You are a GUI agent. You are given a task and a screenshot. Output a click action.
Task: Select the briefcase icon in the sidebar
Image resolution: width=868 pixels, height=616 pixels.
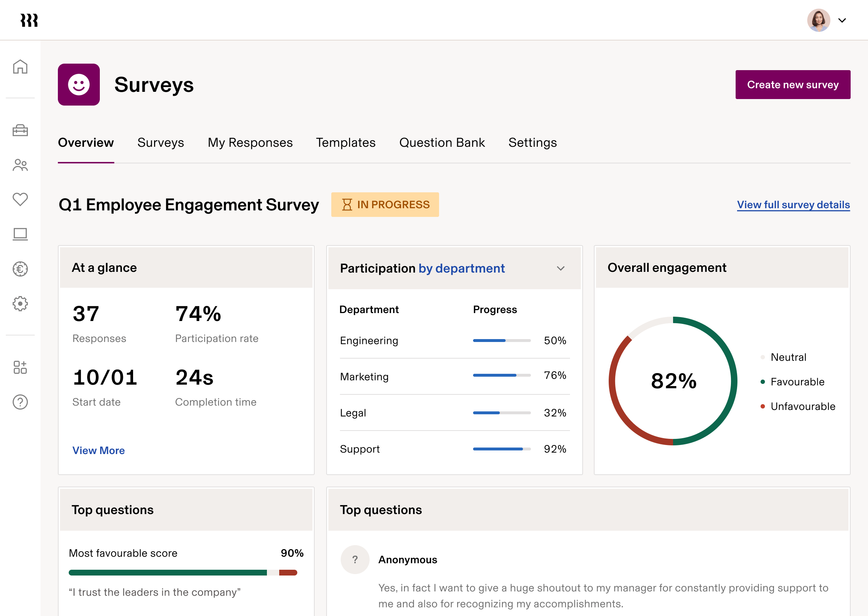(x=20, y=131)
